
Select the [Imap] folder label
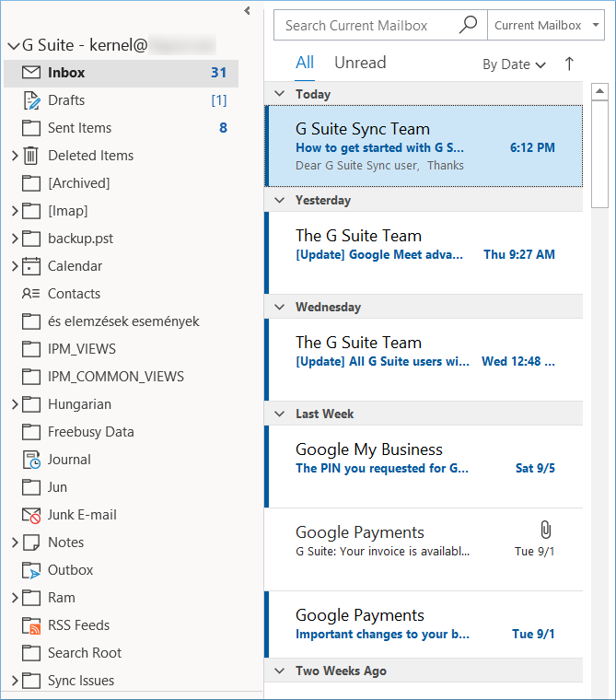tap(68, 211)
